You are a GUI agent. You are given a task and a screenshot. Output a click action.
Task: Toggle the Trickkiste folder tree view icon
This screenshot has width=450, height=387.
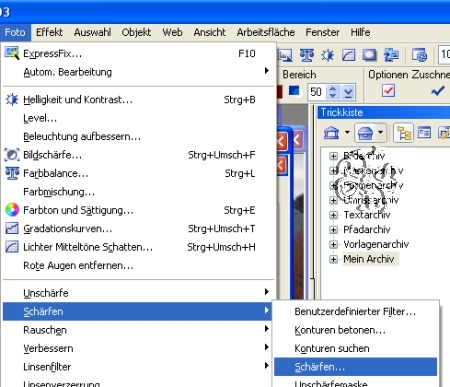tap(404, 133)
